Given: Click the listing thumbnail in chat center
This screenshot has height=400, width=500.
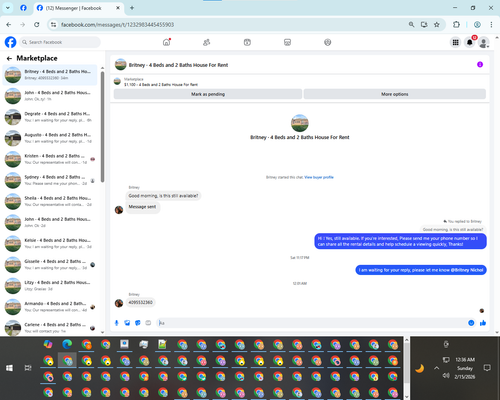Looking at the screenshot, I should point(300,123).
